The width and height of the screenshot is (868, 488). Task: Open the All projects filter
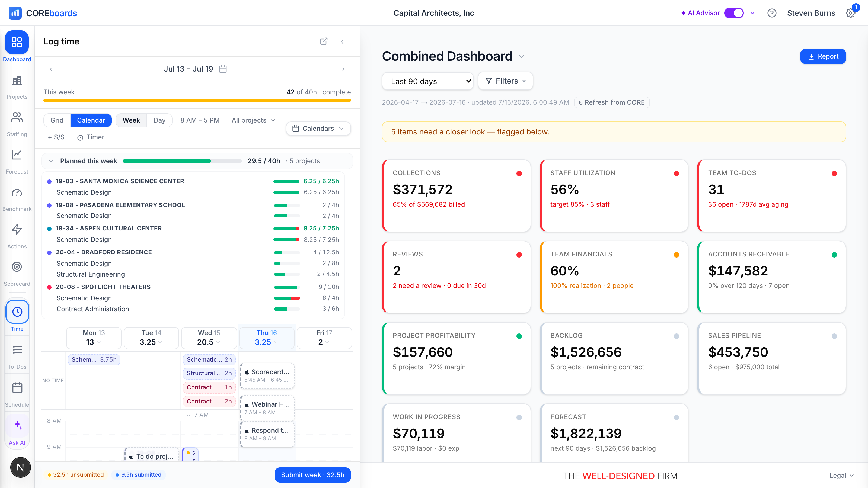coord(253,120)
